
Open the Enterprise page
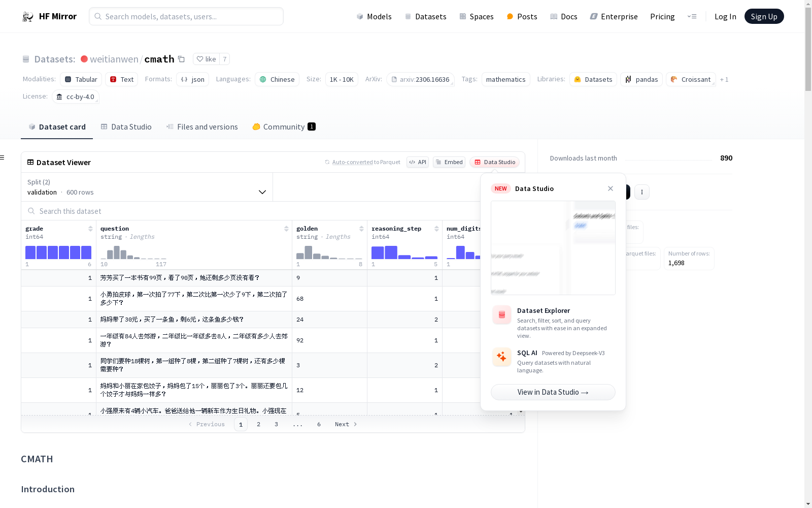point(614,16)
